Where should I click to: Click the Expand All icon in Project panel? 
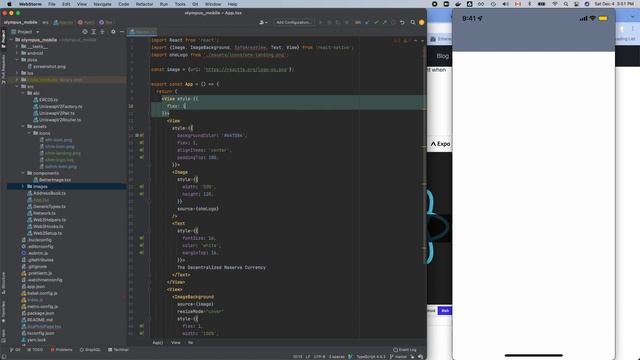coord(93,32)
